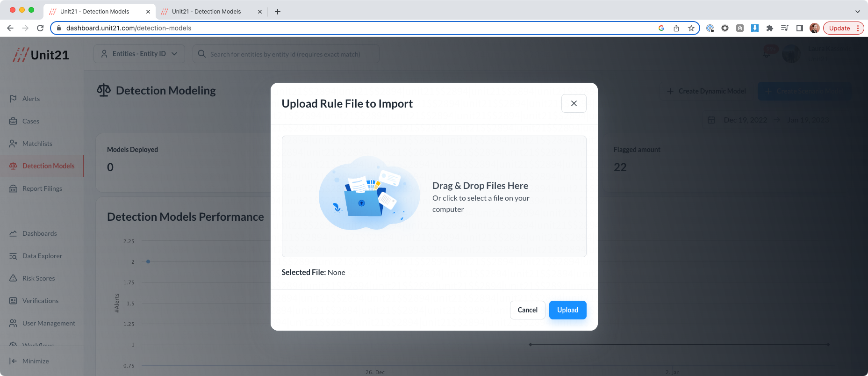Viewport: 868px width, 376px height.
Task: Cancel the rule file import
Action: (x=527, y=310)
